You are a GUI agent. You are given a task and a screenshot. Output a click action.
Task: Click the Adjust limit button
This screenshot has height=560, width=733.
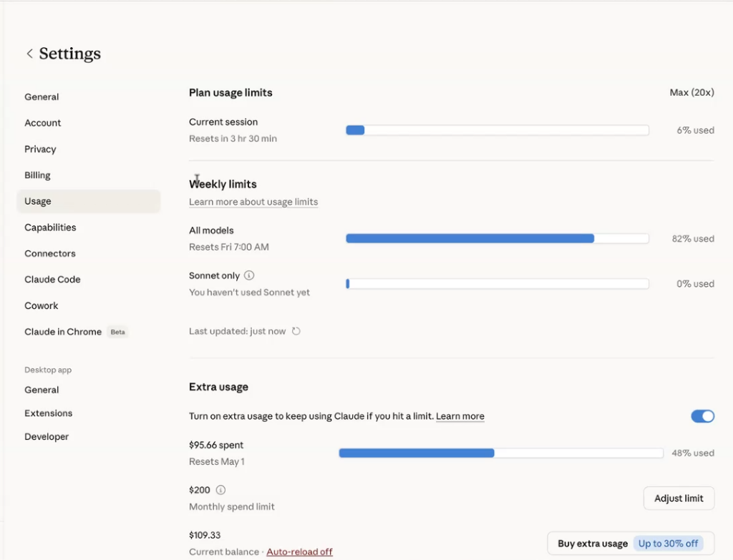(x=679, y=498)
